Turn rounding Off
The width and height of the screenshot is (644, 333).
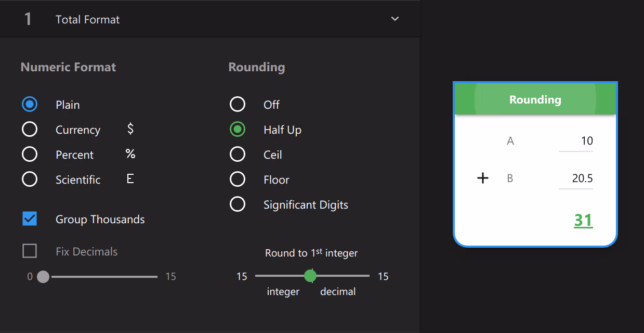tap(238, 105)
